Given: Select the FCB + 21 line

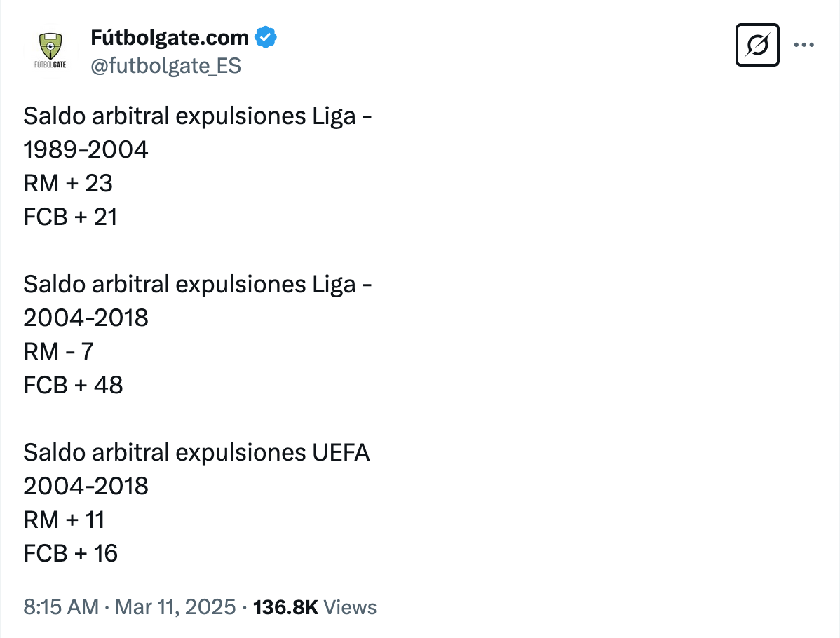Looking at the screenshot, I should pyautogui.click(x=70, y=217).
